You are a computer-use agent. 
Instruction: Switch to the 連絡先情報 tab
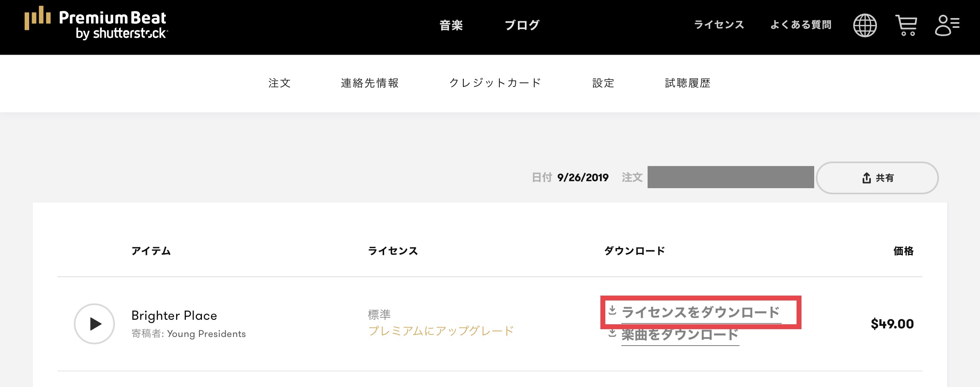point(370,83)
